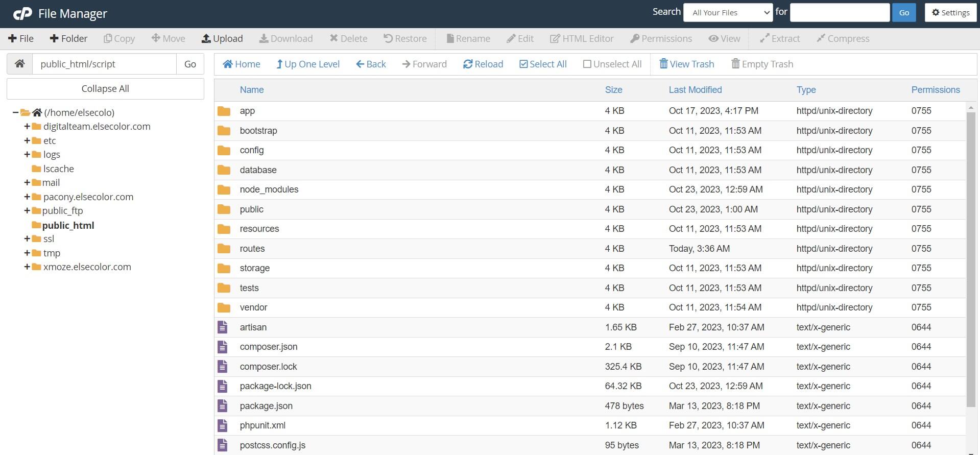Click the search Go button
The image size is (980, 455).
pyautogui.click(x=904, y=13)
